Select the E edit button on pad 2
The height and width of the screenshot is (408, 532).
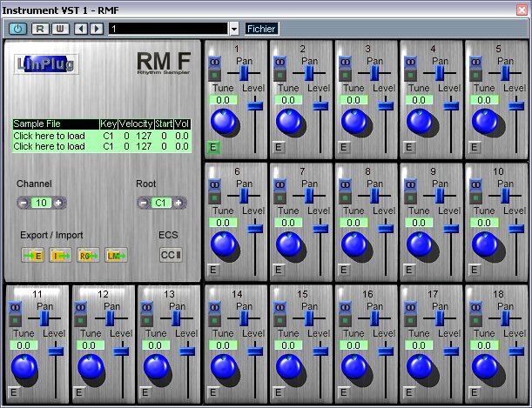coord(279,147)
